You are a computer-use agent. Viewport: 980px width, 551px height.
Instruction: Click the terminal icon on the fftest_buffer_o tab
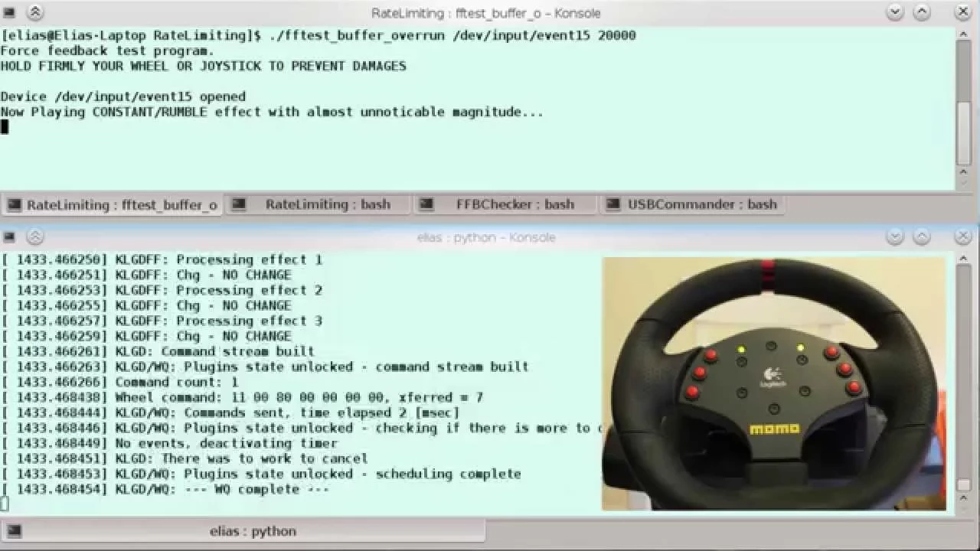(x=15, y=205)
